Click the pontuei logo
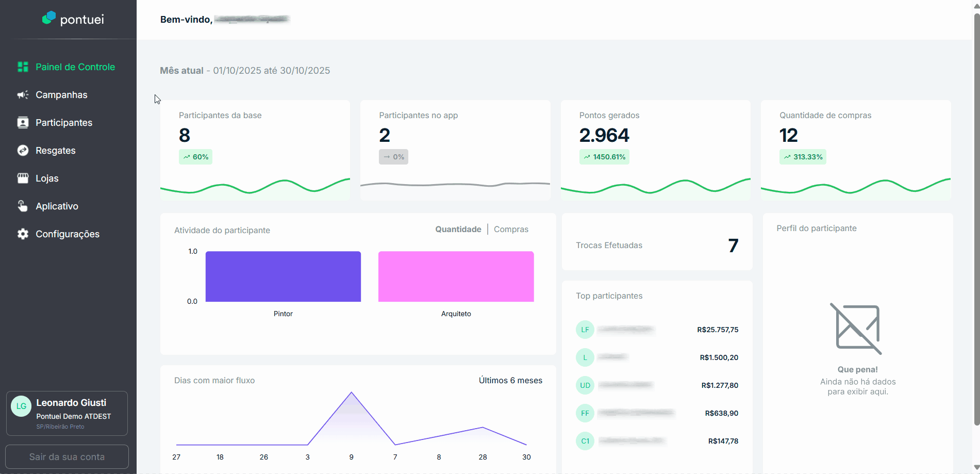 73,19
